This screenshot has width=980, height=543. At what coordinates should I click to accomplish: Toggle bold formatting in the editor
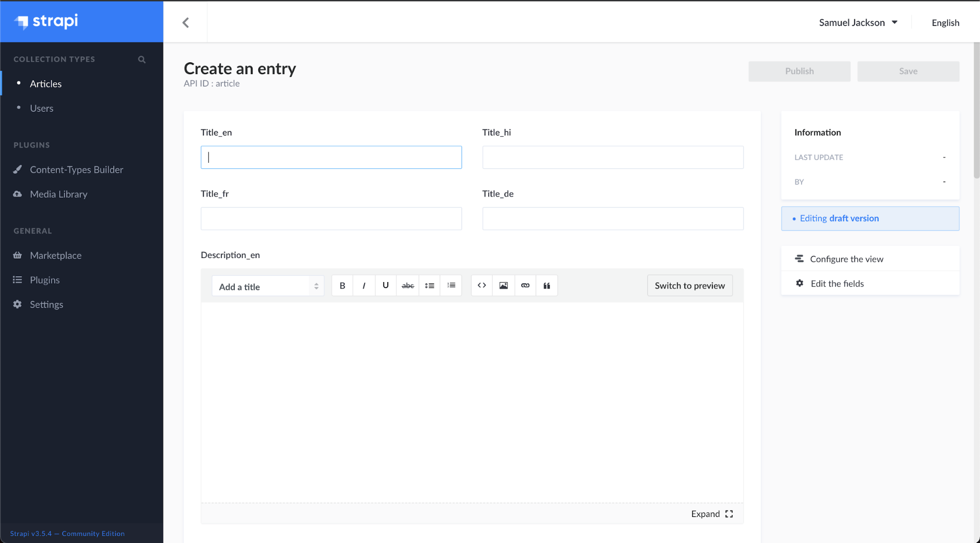342,285
